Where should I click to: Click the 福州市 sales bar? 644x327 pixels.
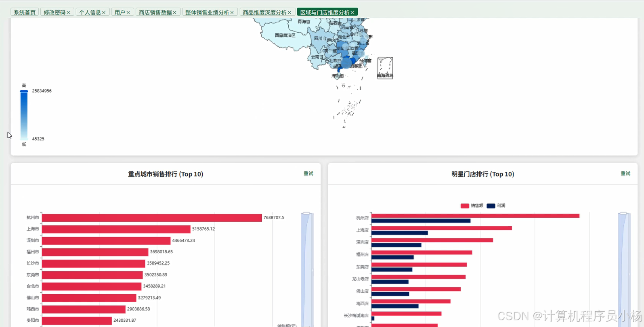click(x=95, y=252)
